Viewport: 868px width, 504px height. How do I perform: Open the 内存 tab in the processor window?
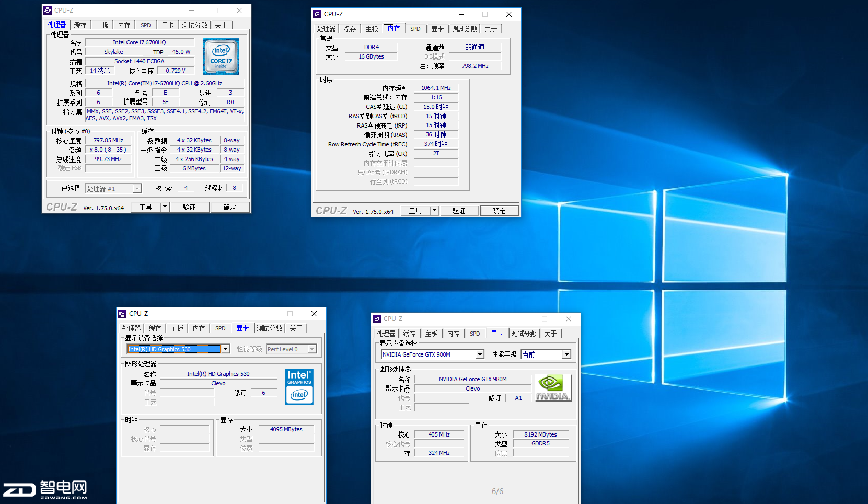tap(124, 25)
